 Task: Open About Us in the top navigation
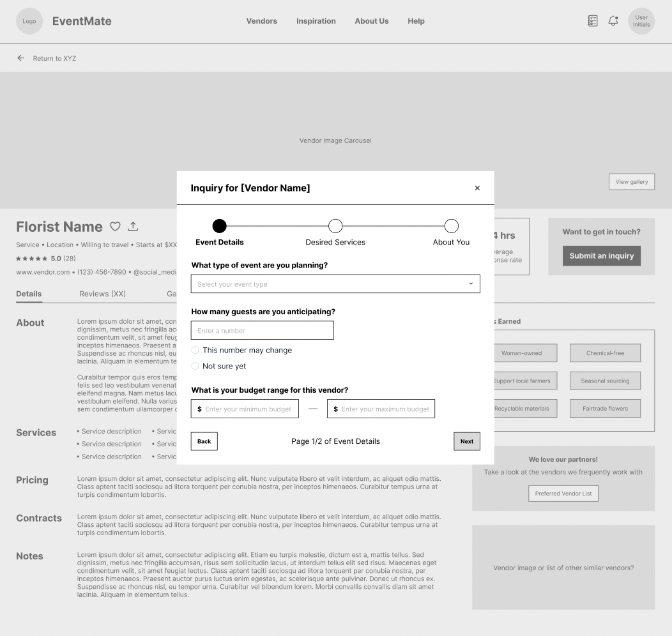tap(372, 21)
